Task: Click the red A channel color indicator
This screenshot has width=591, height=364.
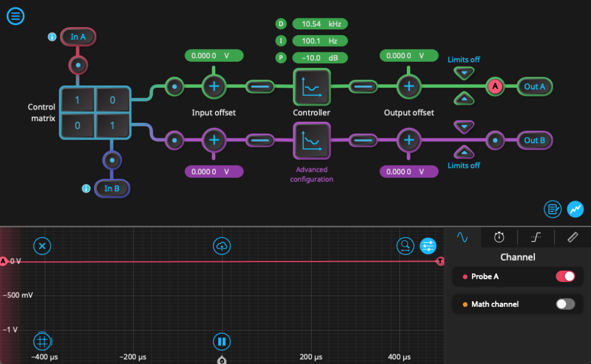Action: pyautogui.click(x=495, y=87)
